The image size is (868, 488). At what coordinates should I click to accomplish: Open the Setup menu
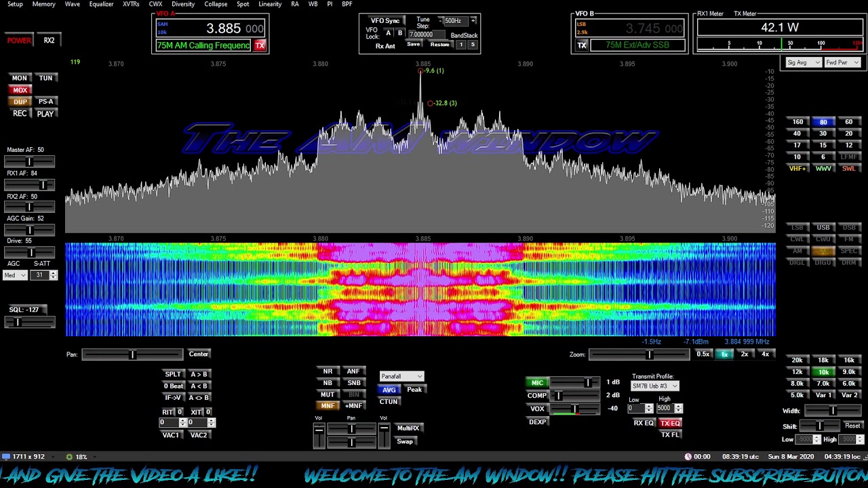(x=15, y=4)
